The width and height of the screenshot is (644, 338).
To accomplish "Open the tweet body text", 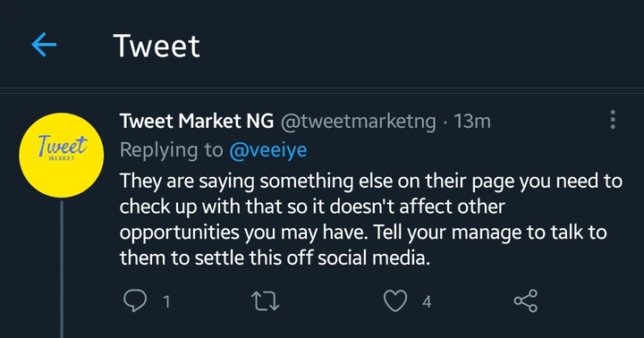I will [x=371, y=219].
